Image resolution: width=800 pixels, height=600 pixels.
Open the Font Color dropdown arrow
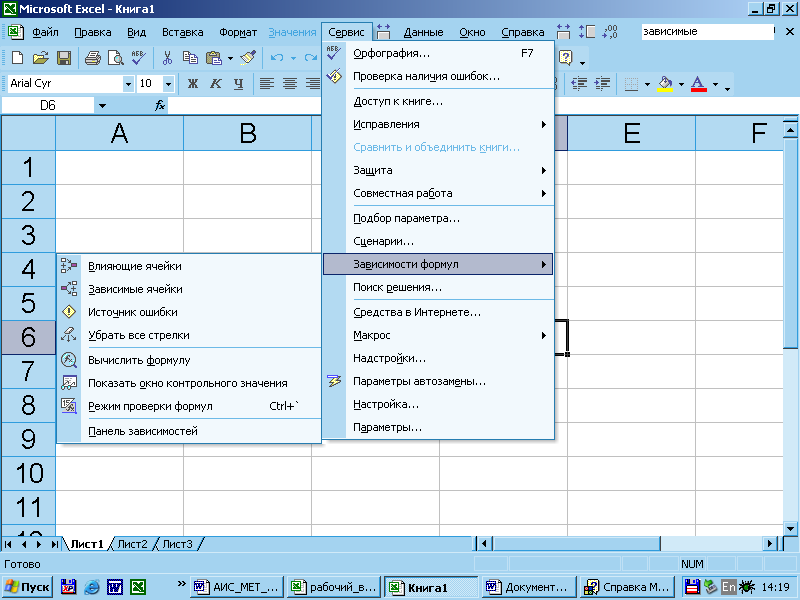click(715, 84)
